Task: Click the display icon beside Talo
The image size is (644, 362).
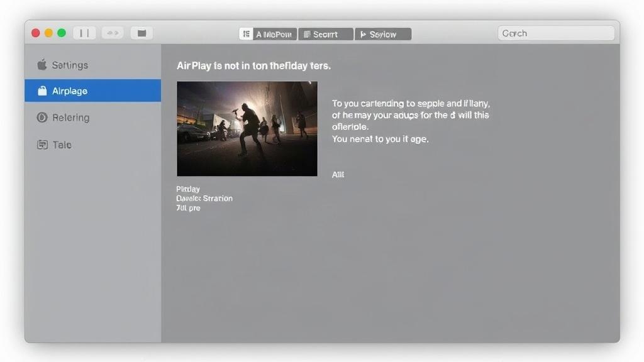Action: [42, 145]
